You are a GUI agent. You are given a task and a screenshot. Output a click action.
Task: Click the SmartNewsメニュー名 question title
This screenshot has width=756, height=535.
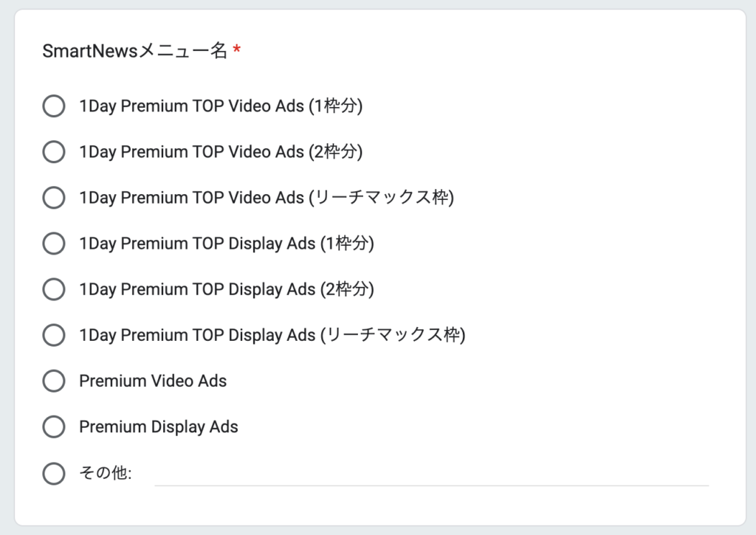pyautogui.click(x=134, y=51)
